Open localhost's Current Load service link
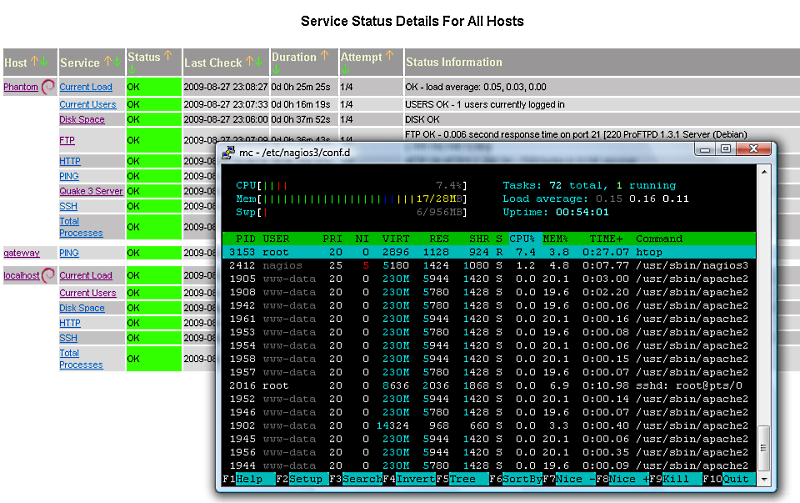Screen dimensions: 800x503 pyautogui.click(x=86, y=275)
